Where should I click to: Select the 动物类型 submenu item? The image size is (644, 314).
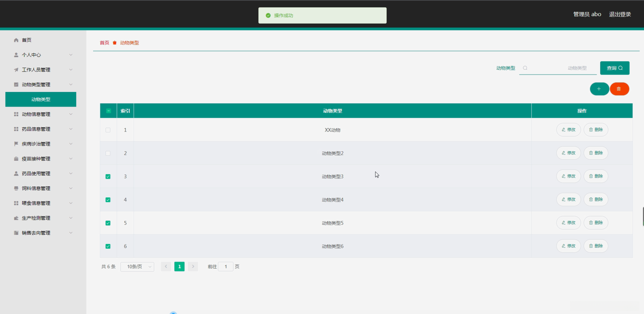[41, 99]
